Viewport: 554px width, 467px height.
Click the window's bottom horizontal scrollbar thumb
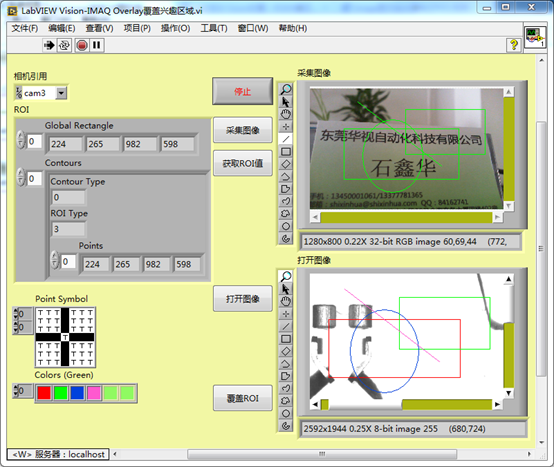coord(322,454)
